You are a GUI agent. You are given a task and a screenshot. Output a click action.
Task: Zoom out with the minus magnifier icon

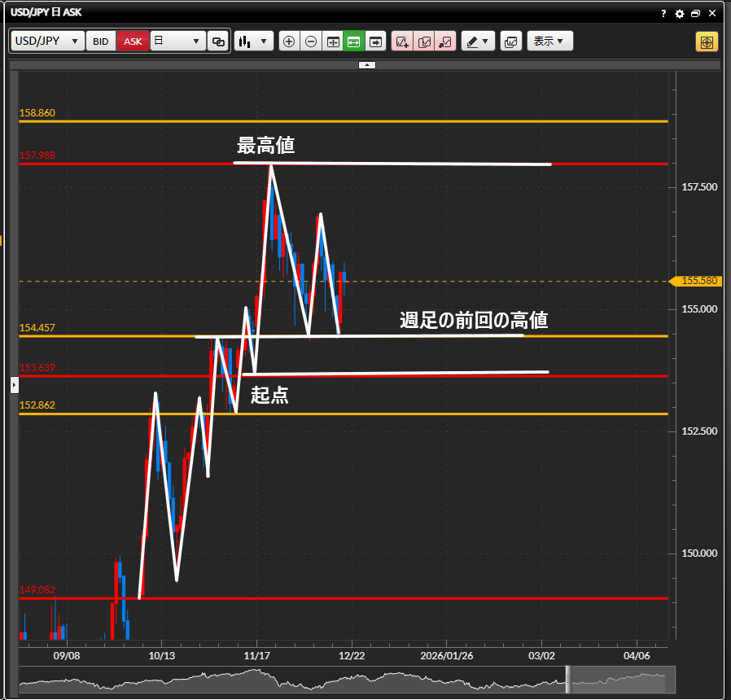310,41
